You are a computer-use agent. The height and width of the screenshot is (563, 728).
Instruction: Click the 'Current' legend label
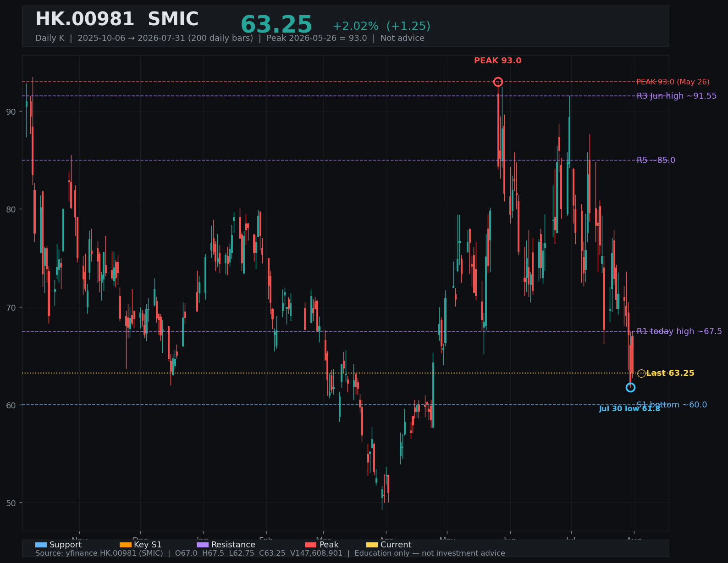click(396, 545)
